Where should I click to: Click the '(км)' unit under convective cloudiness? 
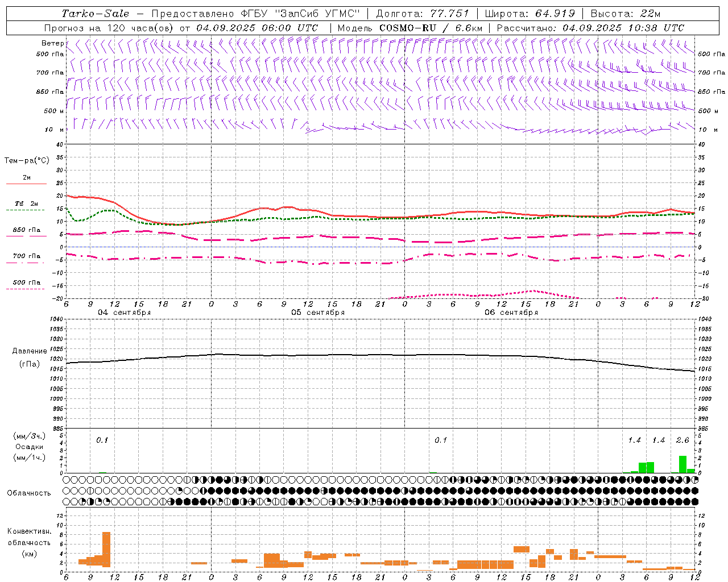coord(30,554)
